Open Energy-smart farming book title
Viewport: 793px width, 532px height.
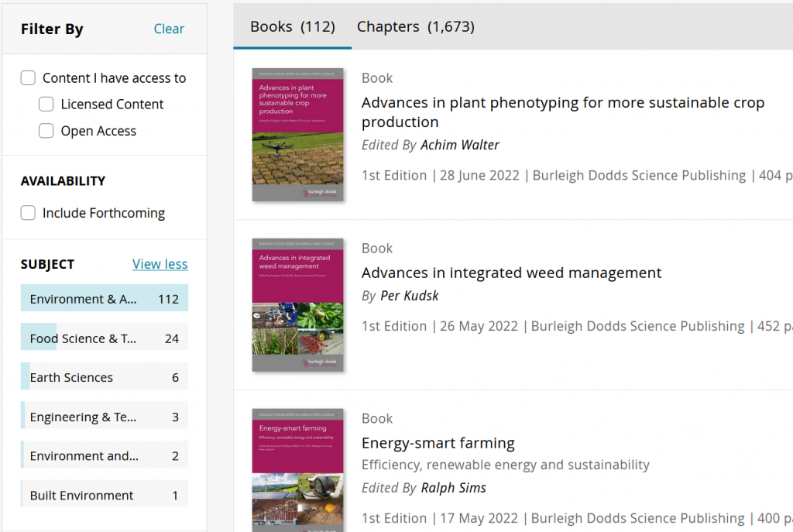tap(438, 444)
